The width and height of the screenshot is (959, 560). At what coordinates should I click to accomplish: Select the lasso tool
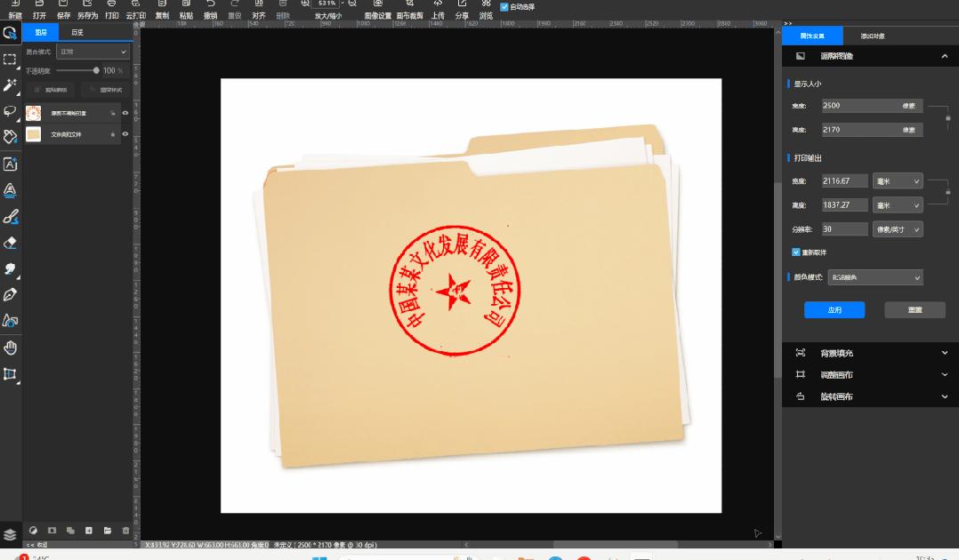click(10, 111)
